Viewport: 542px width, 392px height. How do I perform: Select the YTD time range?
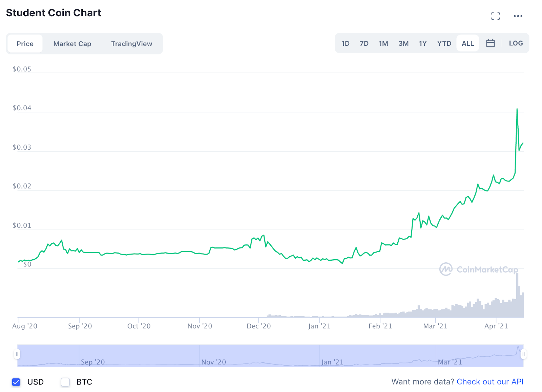[444, 43]
